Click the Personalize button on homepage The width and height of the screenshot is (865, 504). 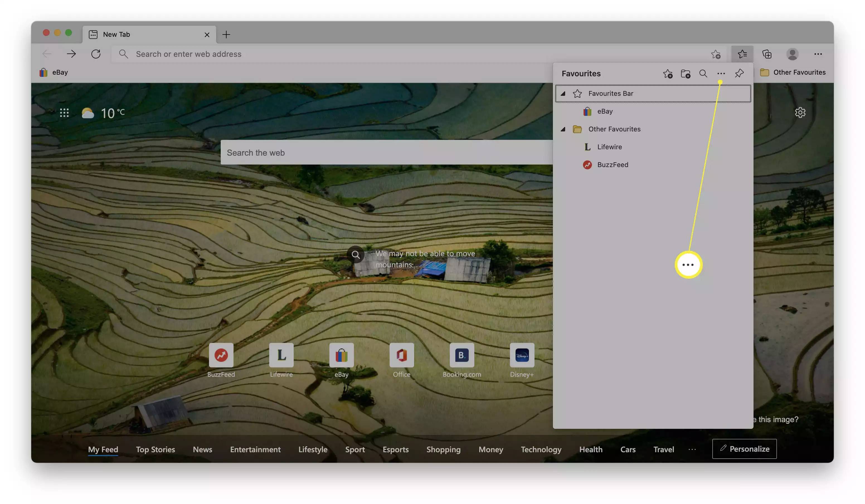pyautogui.click(x=744, y=449)
